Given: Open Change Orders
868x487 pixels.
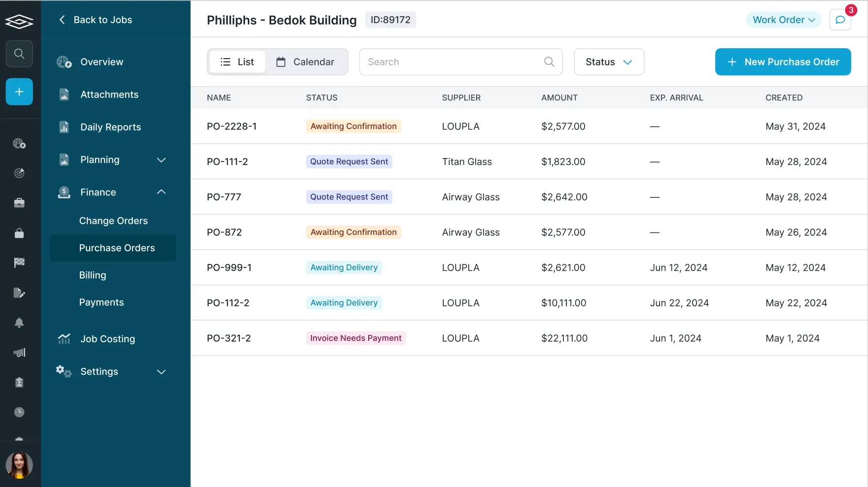Looking at the screenshot, I should [x=113, y=221].
